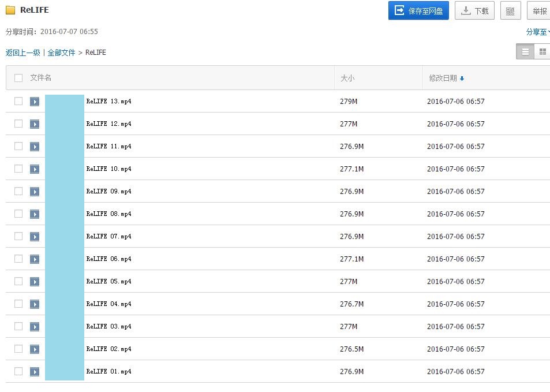Viewport: 550px width, 392px height.
Task: Toggle the select-all checkbox in header
Action: (x=18, y=78)
